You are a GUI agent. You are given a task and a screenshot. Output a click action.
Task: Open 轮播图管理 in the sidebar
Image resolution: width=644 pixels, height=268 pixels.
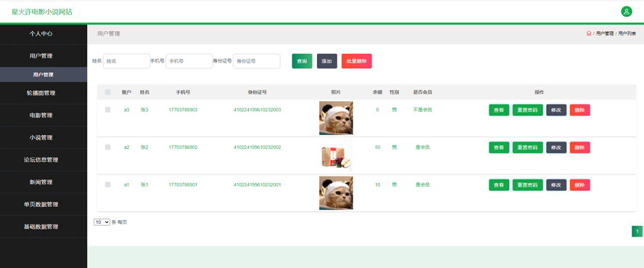(x=41, y=93)
